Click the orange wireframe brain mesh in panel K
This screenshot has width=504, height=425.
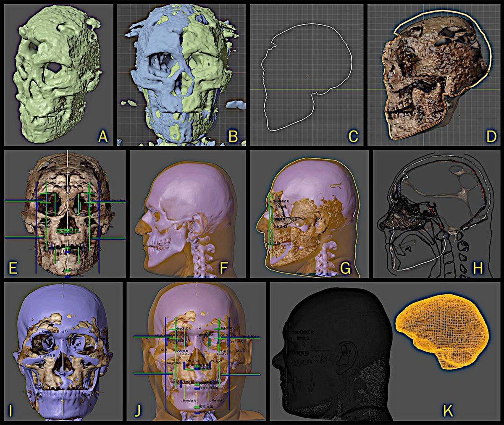click(441, 332)
